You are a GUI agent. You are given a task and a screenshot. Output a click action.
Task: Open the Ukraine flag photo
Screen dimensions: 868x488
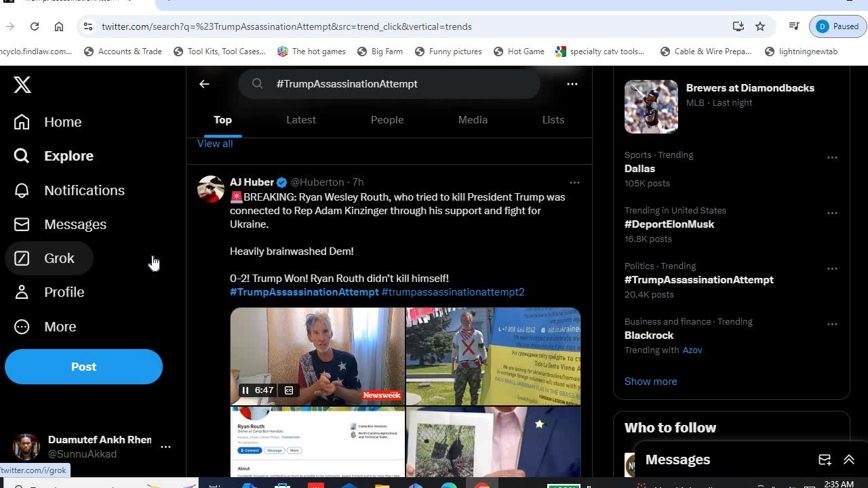click(494, 357)
